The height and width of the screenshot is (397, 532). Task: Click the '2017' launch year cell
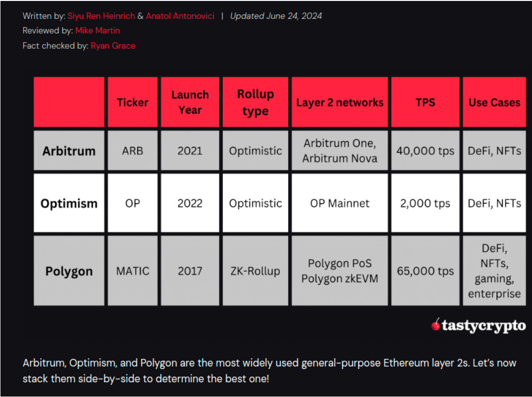pos(190,271)
